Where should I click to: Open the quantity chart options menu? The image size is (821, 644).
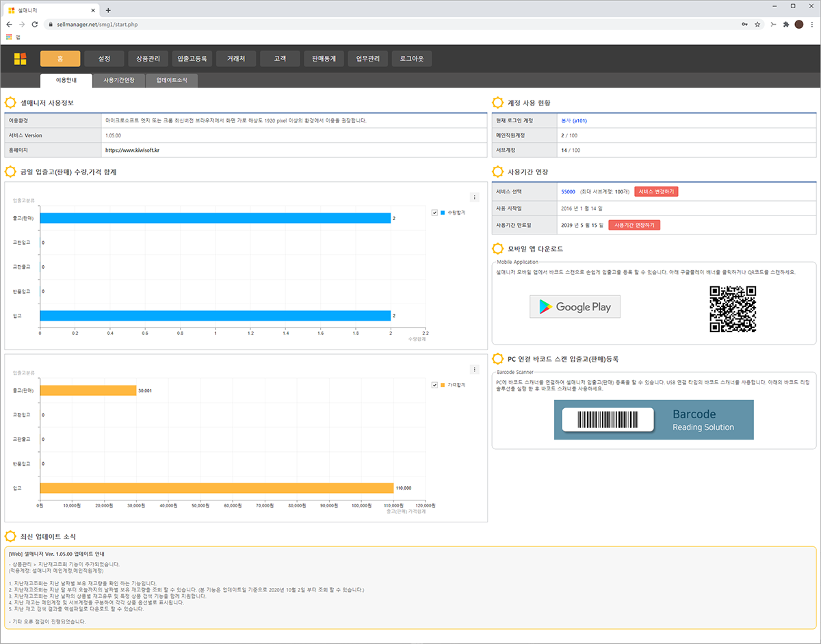[475, 197]
